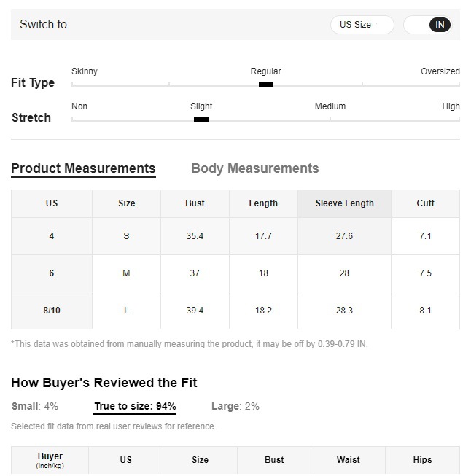Open the US Size dropdown
This screenshot has height=476, width=471.
(362, 25)
